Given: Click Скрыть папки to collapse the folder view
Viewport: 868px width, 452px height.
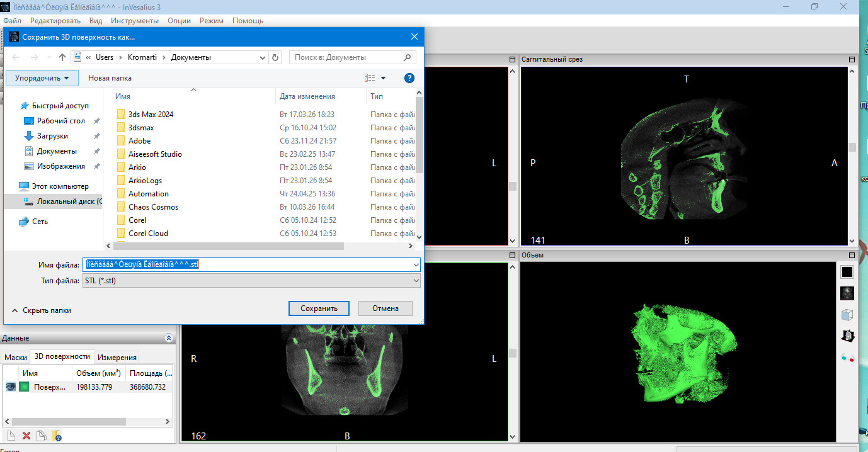Looking at the screenshot, I should pyautogui.click(x=41, y=310).
